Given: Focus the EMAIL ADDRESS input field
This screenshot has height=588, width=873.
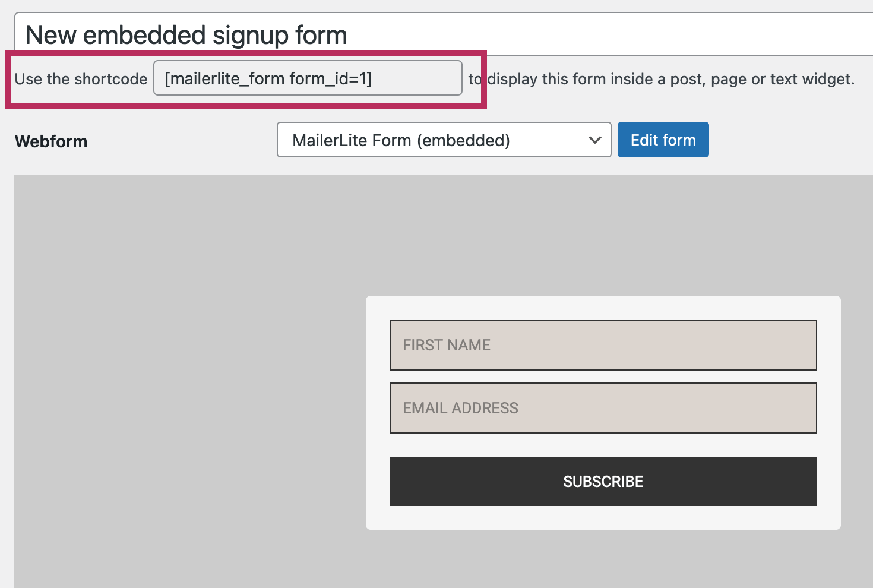Looking at the screenshot, I should [603, 408].
